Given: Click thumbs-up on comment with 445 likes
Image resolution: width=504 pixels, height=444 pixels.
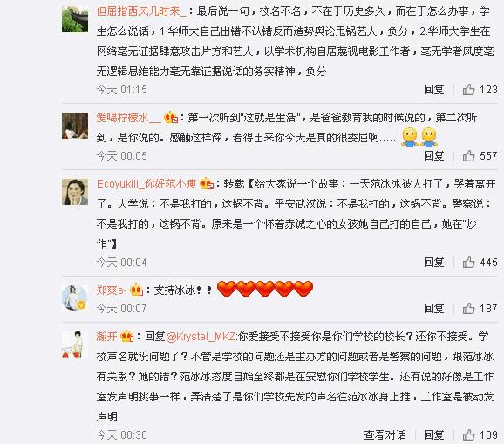Looking at the screenshot, I should (468, 263).
